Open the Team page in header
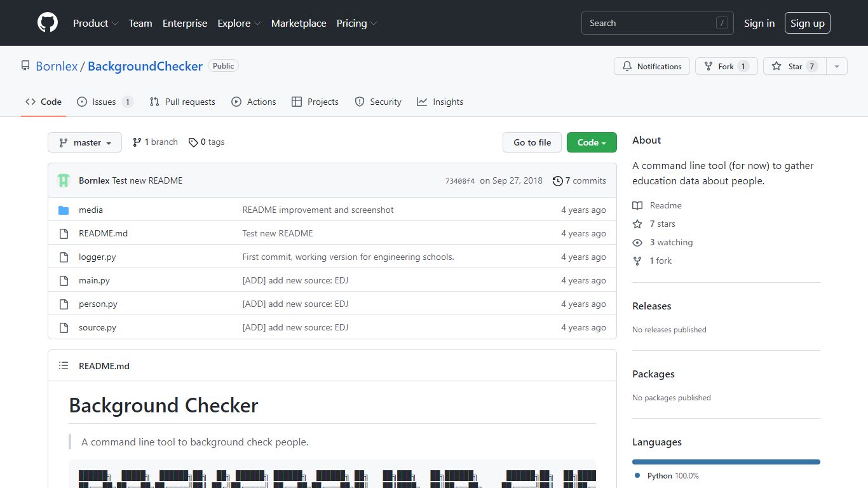The height and width of the screenshot is (488, 868). pos(140,23)
